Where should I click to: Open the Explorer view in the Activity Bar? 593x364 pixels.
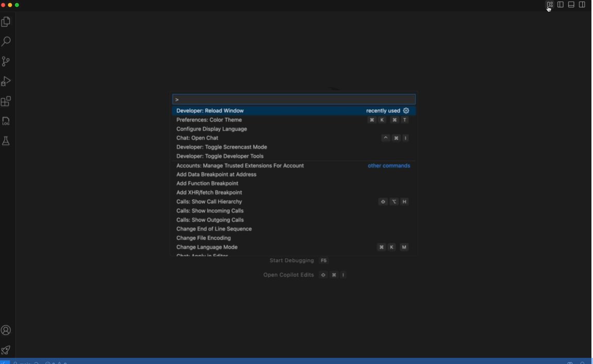(x=6, y=21)
